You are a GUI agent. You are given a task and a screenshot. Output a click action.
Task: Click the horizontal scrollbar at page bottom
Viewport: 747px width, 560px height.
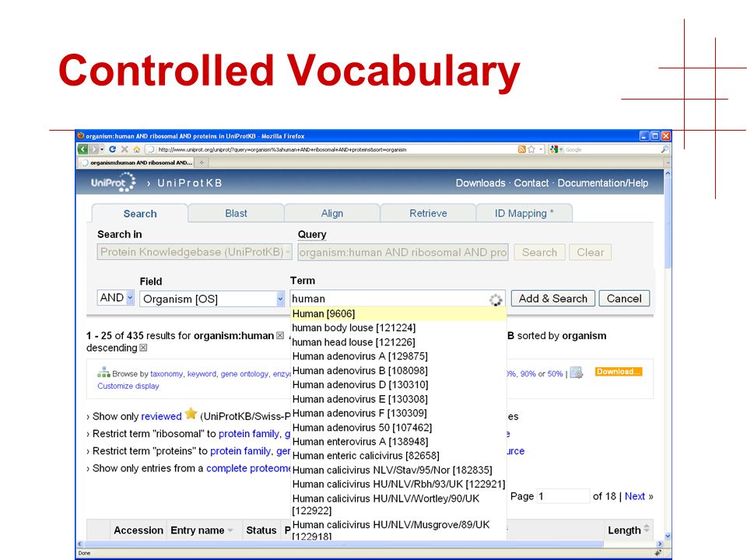(x=343, y=544)
